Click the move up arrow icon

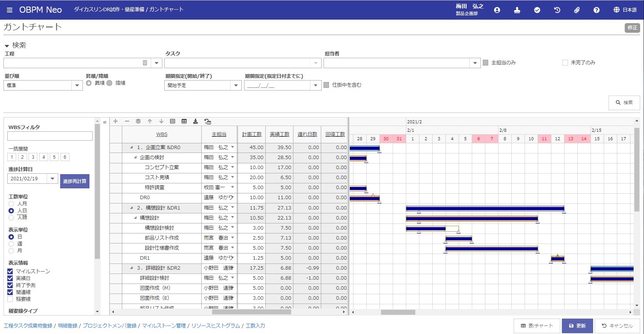[150, 121]
